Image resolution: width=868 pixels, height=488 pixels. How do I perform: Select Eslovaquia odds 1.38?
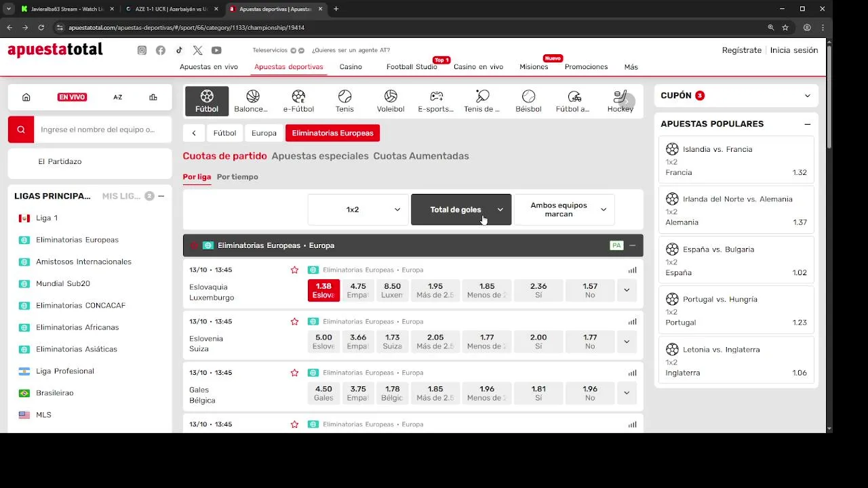click(323, 290)
